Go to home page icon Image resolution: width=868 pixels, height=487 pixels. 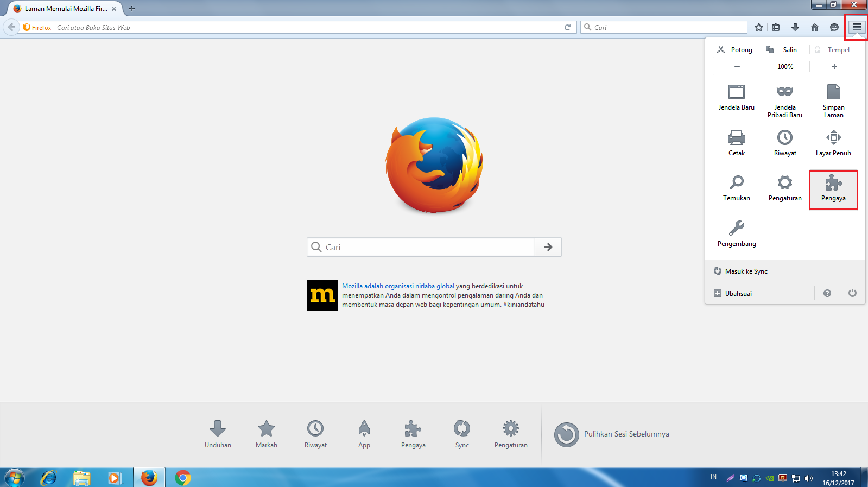(815, 27)
